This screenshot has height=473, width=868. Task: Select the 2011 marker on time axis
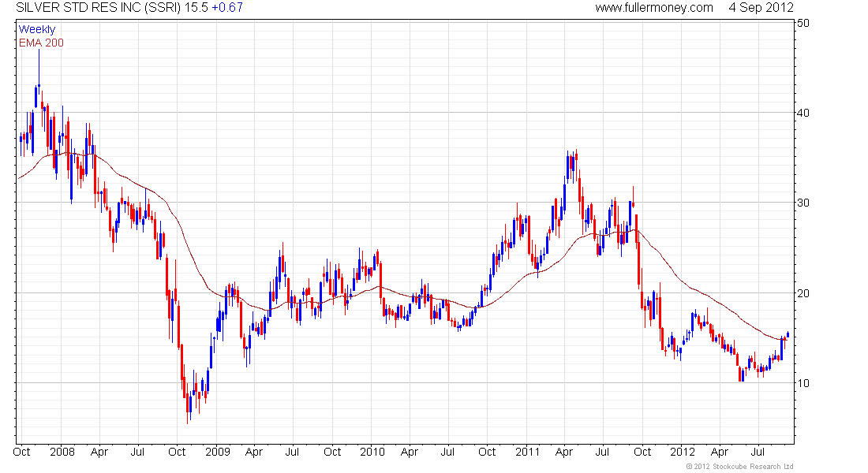pyautogui.click(x=527, y=452)
